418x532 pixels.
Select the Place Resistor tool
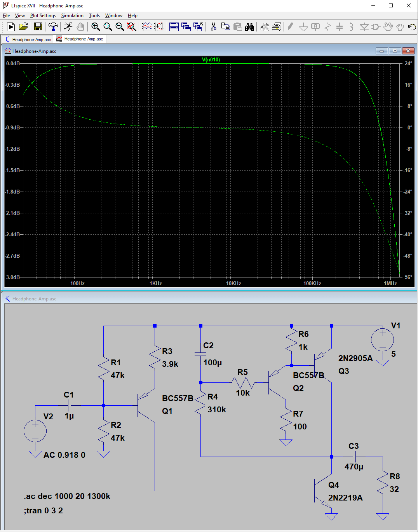[328, 27]
